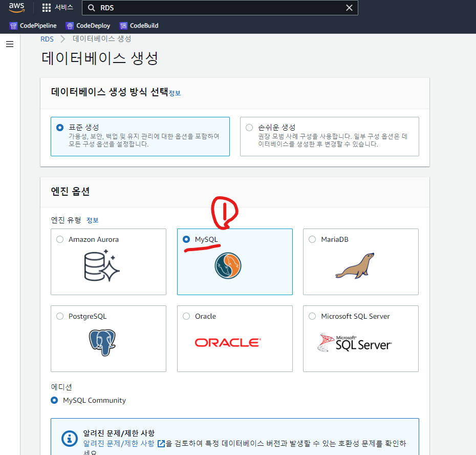Image resolution: width=476 pixels, height=455 pixels.
Task: Clear the RDS search with X
Action: tap(349, 8)
